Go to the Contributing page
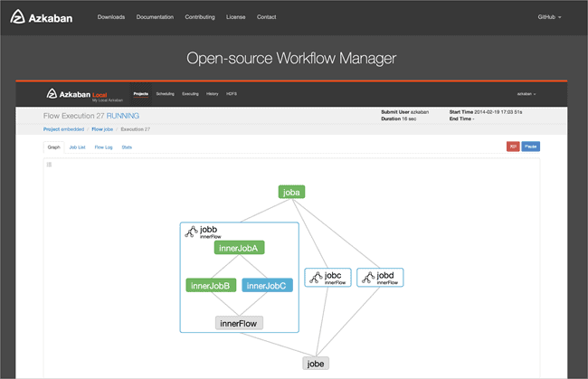 [x=200, y=17]
